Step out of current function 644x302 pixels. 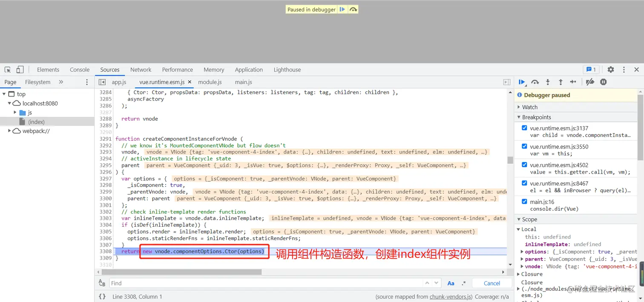click(x=561, y=82)
